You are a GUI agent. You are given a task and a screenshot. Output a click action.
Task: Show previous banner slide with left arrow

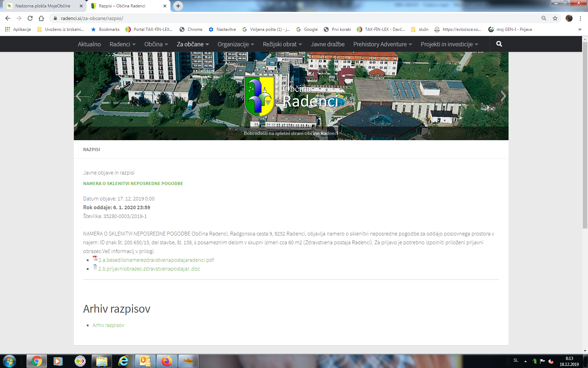(79, 96)
